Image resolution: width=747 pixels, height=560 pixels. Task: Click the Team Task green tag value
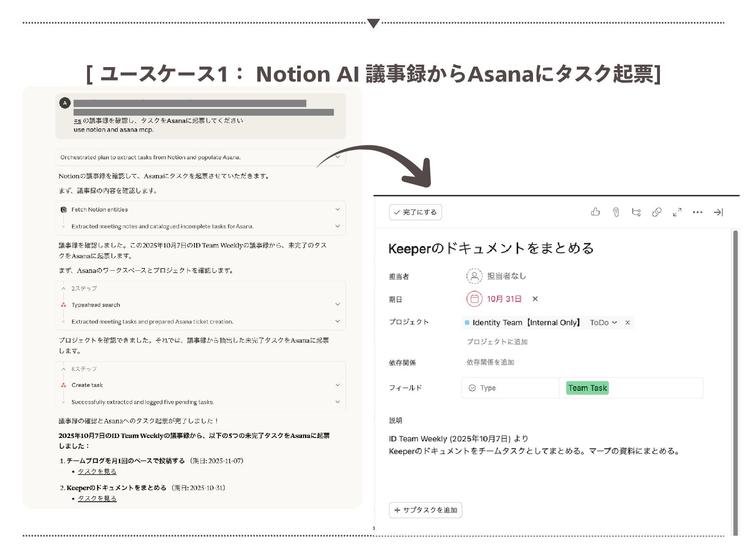587,388
